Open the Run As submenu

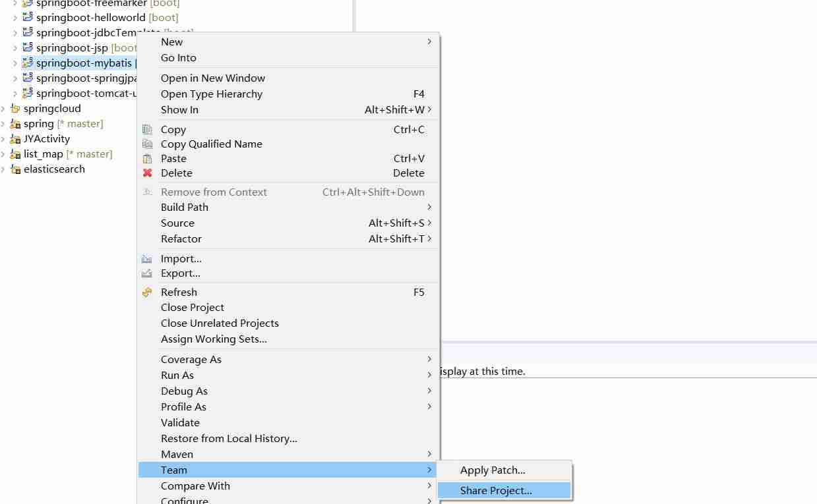tap(289, 375)
